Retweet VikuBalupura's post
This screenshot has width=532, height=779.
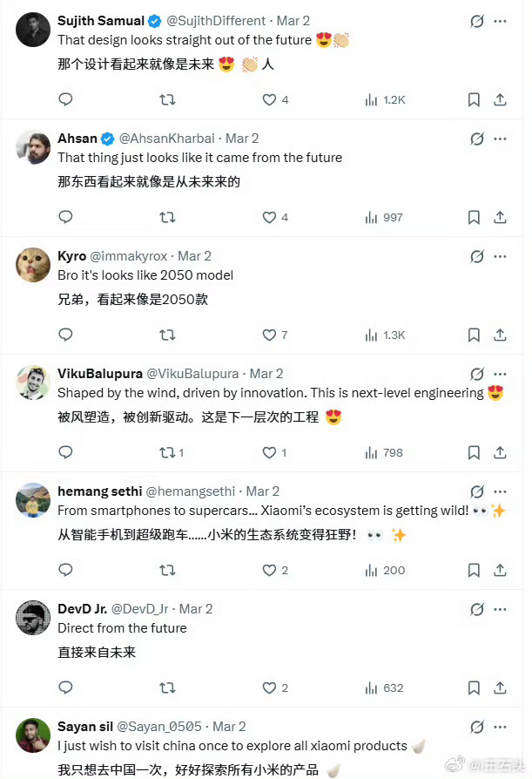coord(165,452)
